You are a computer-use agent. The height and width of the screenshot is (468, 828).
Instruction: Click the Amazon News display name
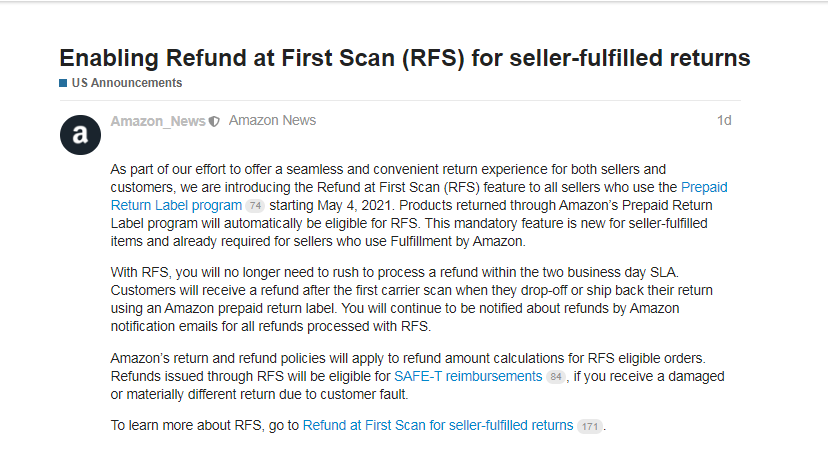pyautogui.click(x=272, y=120)
